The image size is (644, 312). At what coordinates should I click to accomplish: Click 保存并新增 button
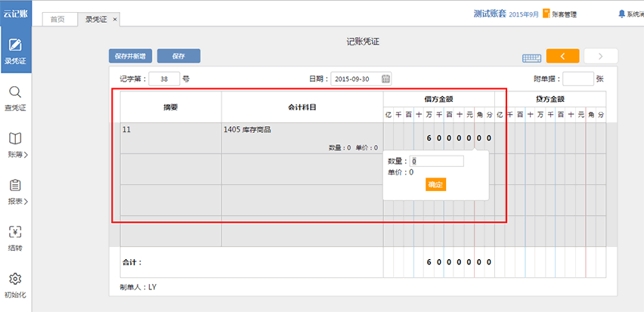(131, 56)
